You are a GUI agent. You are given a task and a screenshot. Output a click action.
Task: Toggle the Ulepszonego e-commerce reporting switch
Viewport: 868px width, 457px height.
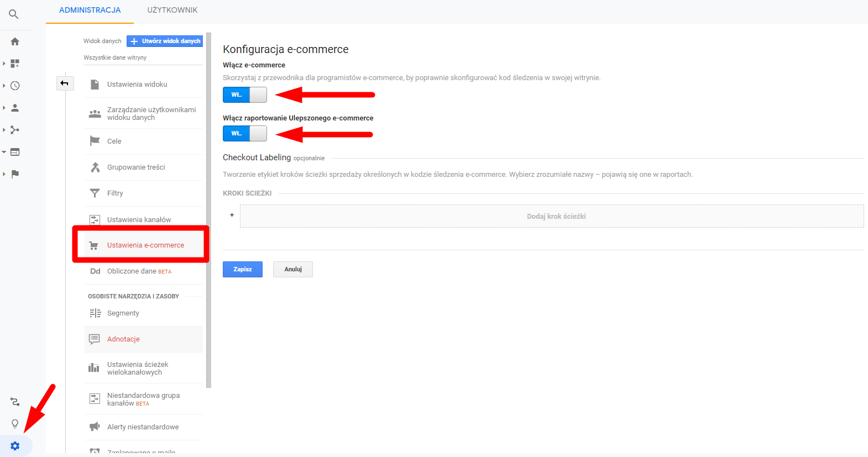click(245, 134)
